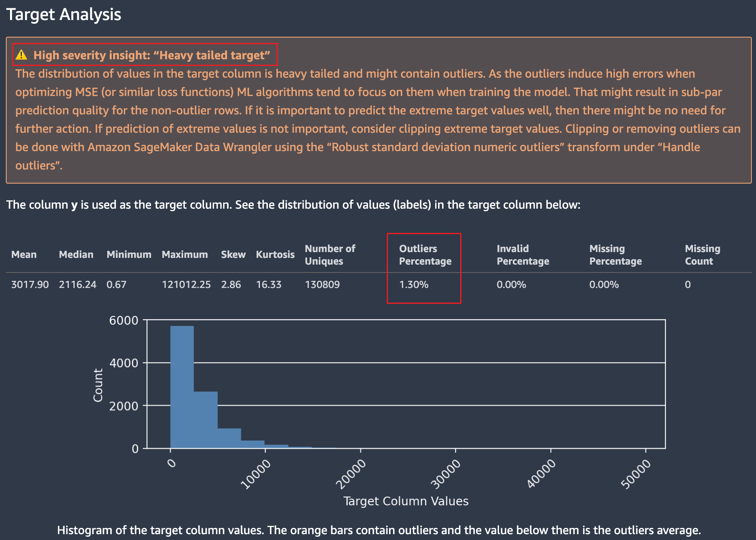756x540 pixels.
Task: Click the yellow warning triangle icon
Action: [21, 55]
